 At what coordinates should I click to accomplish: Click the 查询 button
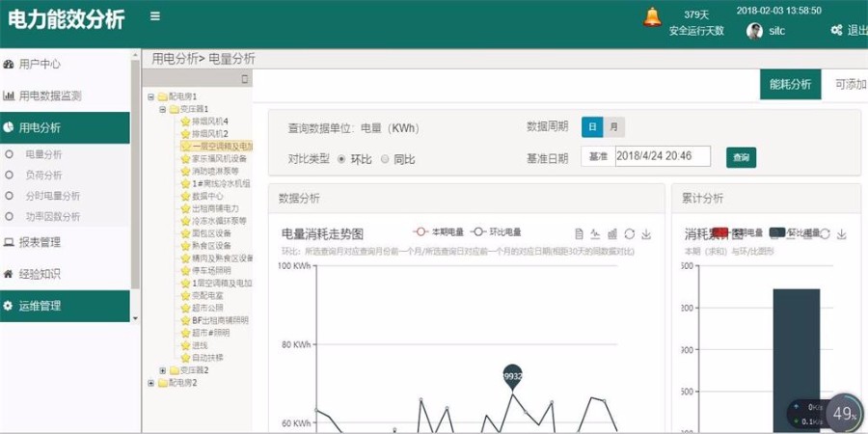click(x=741, y=157)
